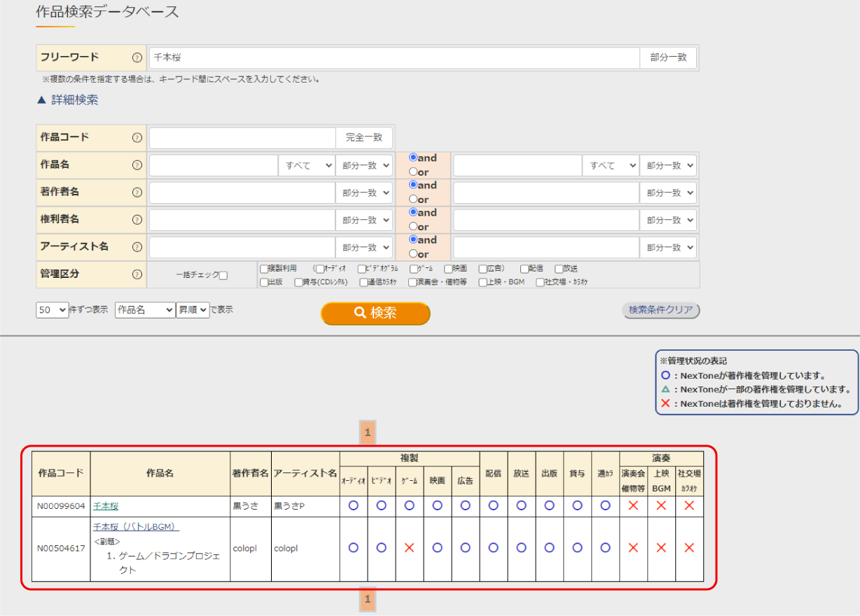
Task: Enable the 通信カラオケ checkbox
Action: (363, 282)
